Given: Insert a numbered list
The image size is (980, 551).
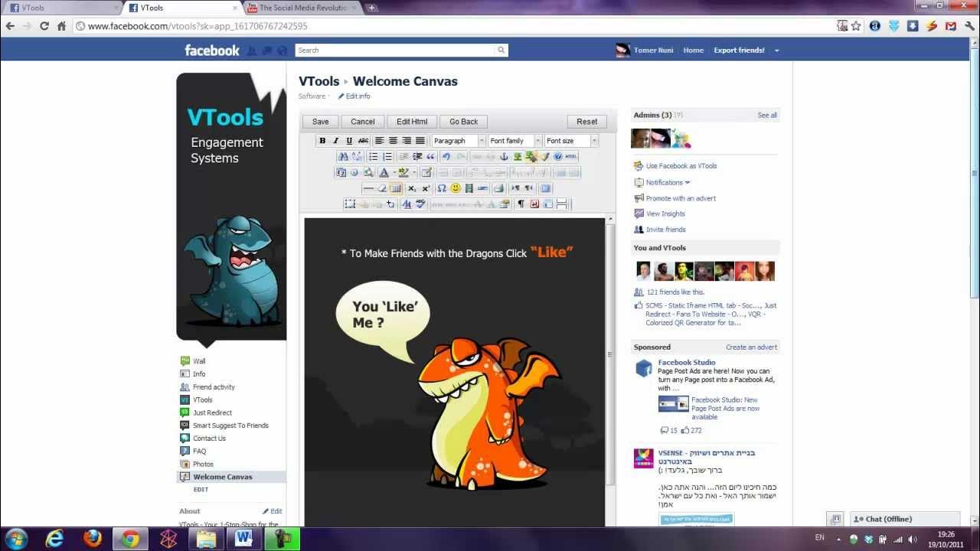Looking at the screenshot, I should coord(387,156).
